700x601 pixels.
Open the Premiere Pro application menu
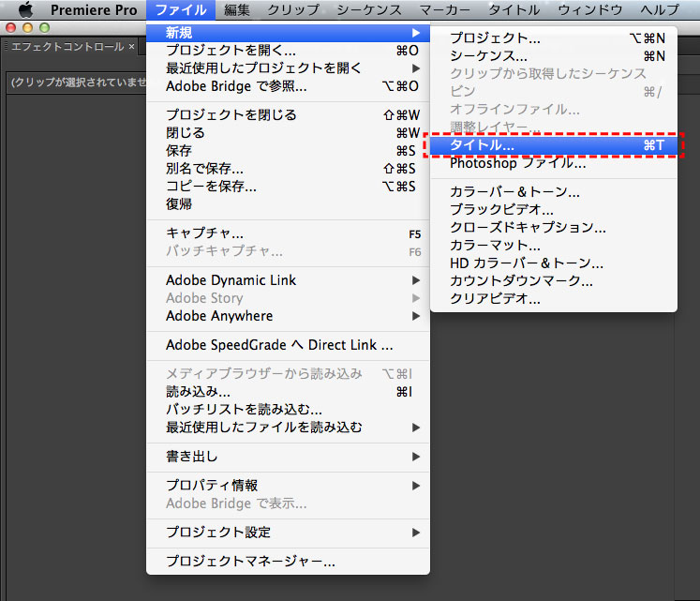click(94, 9)
